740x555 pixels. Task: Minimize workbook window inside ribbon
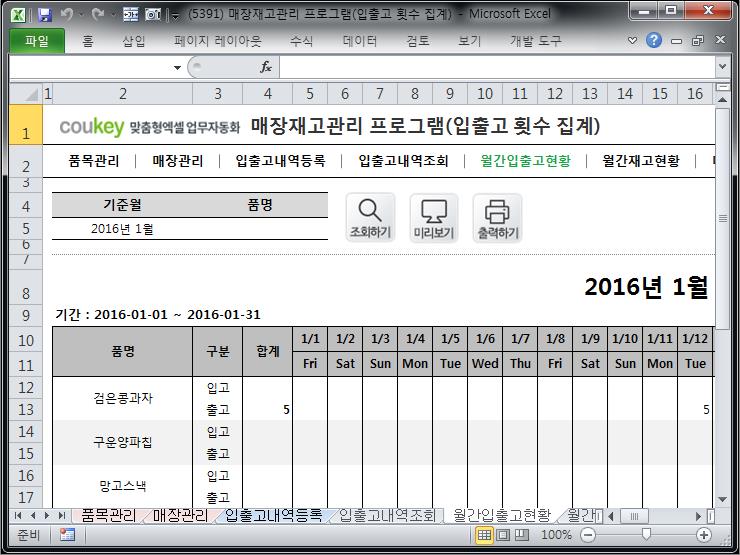[676, 41]
